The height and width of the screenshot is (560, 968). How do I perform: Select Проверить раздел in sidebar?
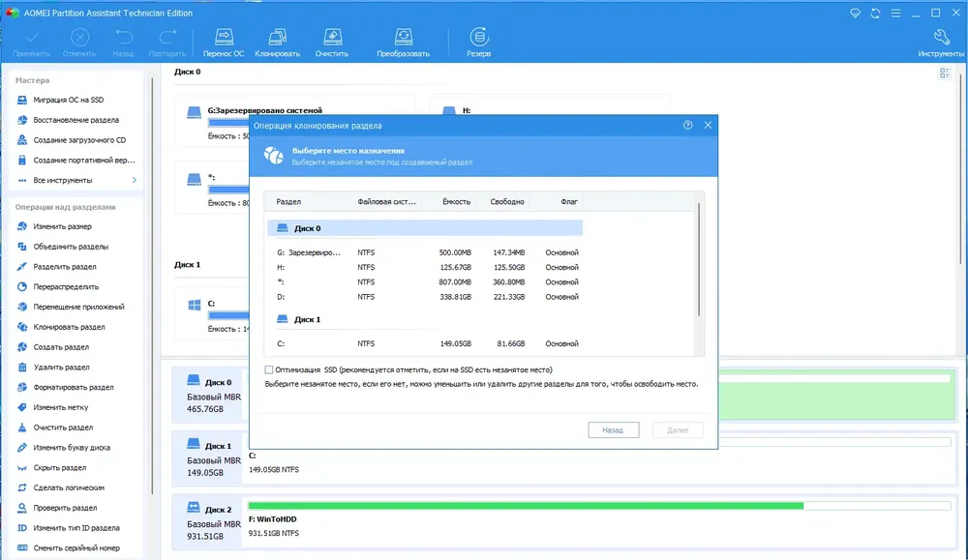tap(65, 508)
